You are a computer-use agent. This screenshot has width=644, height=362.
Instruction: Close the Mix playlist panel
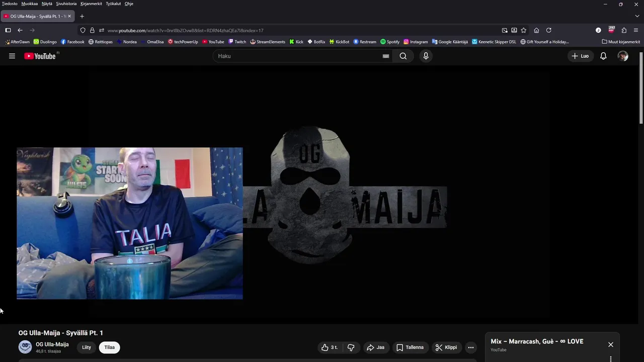tap(610, 344)
